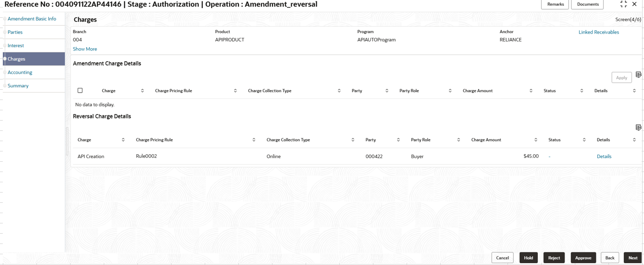Click the full-screen expand icon in header
Viewport: 644px width, 265px height.
pyautogui.click(x=623, y=4)
